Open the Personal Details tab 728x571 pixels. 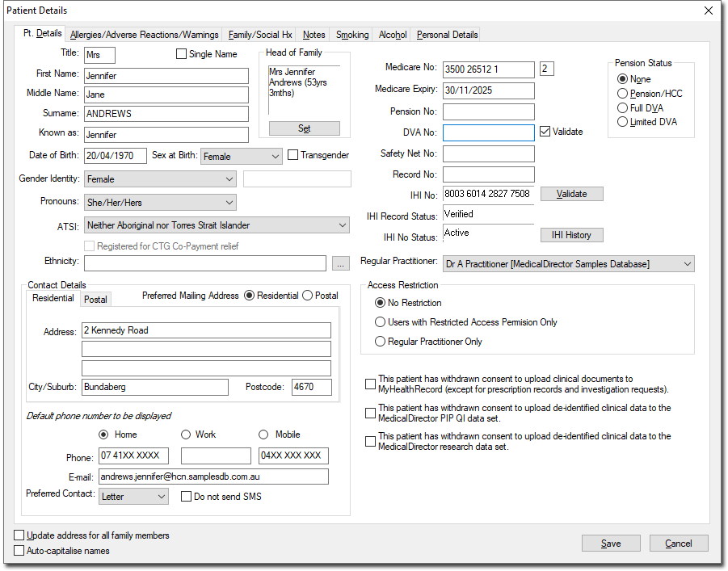click(x=447, y=35)
